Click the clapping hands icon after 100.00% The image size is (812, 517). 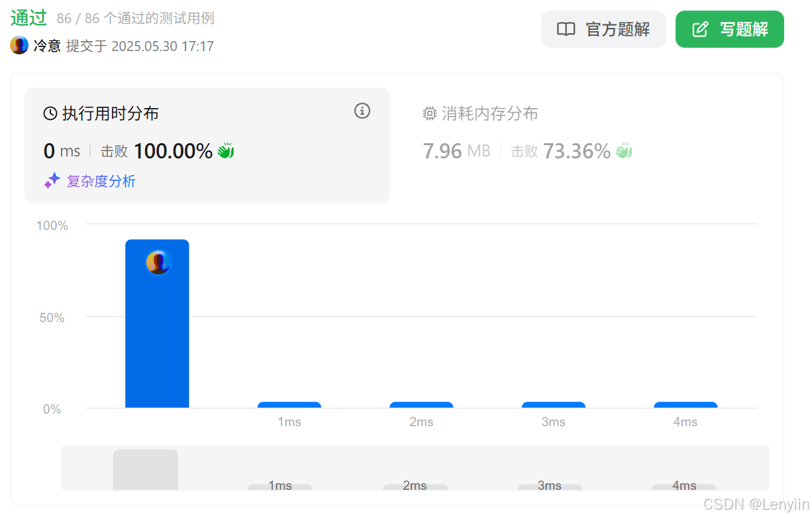coord(226,151)
